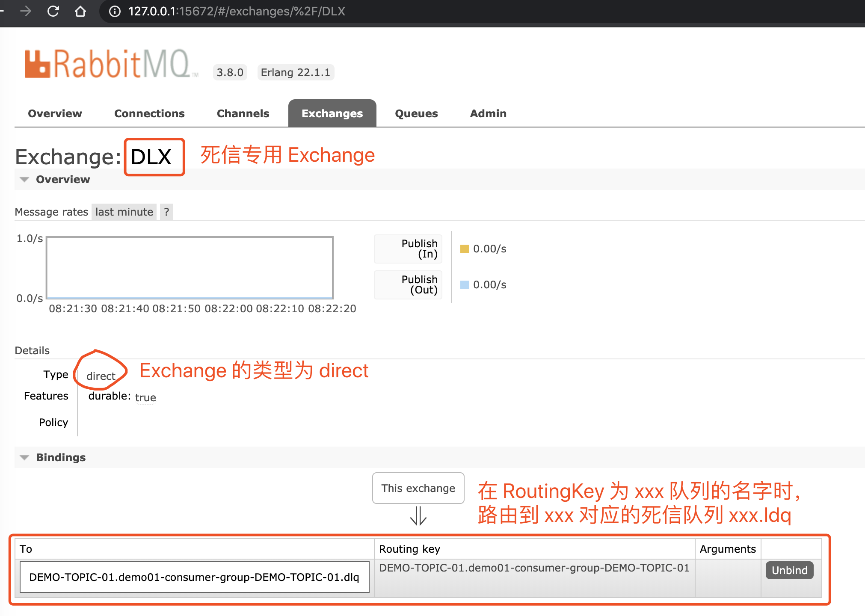Image resolution: width=865 pixels, height=616 pixels.
Task: Click the 'Features' details label
Action: [x=46, y=396]
